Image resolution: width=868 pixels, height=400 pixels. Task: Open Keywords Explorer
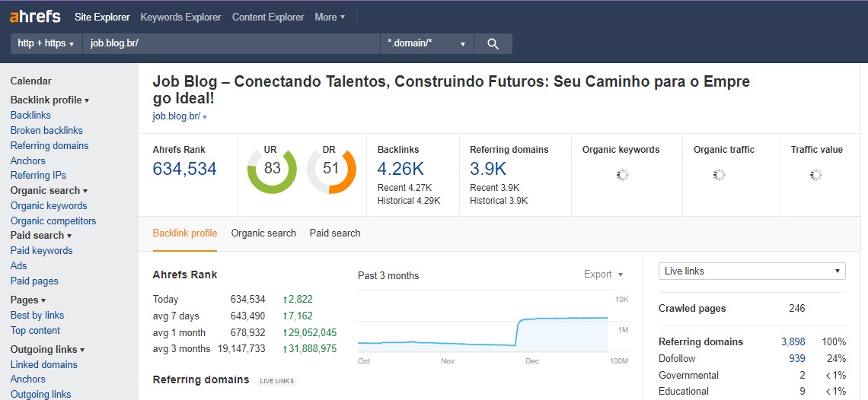pos(181,17)
